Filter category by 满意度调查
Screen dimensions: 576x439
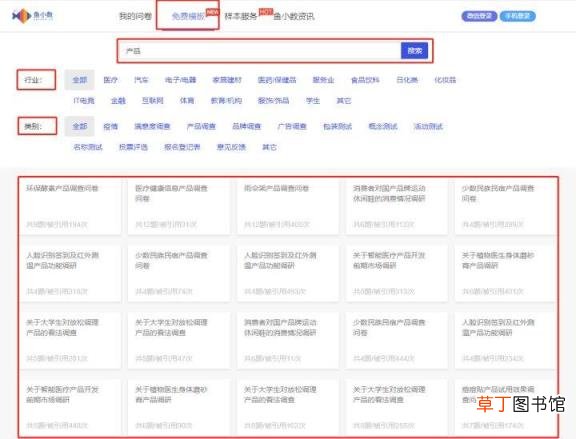(x=152, y=126)
